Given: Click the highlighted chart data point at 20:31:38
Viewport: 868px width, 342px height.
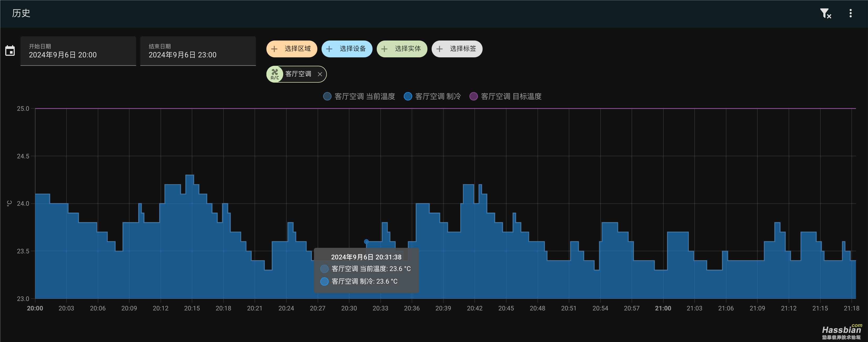Looking at the screenshot, I should point(366,242).
